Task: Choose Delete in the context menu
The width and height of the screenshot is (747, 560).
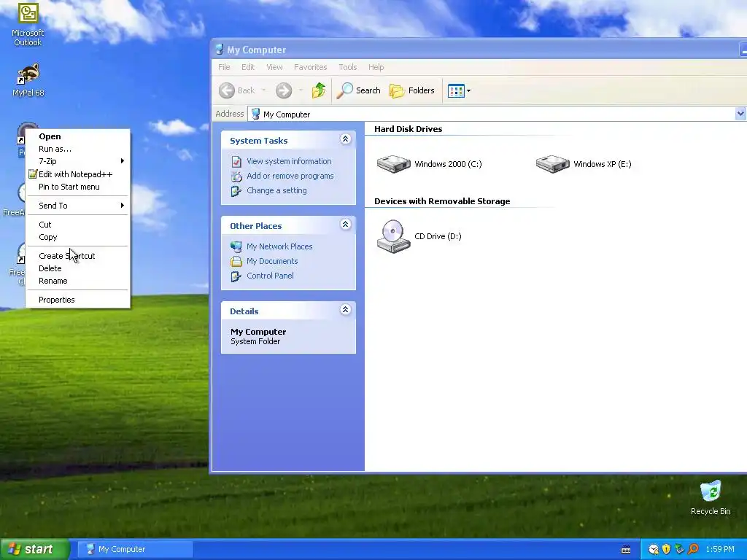Action: 77,268
